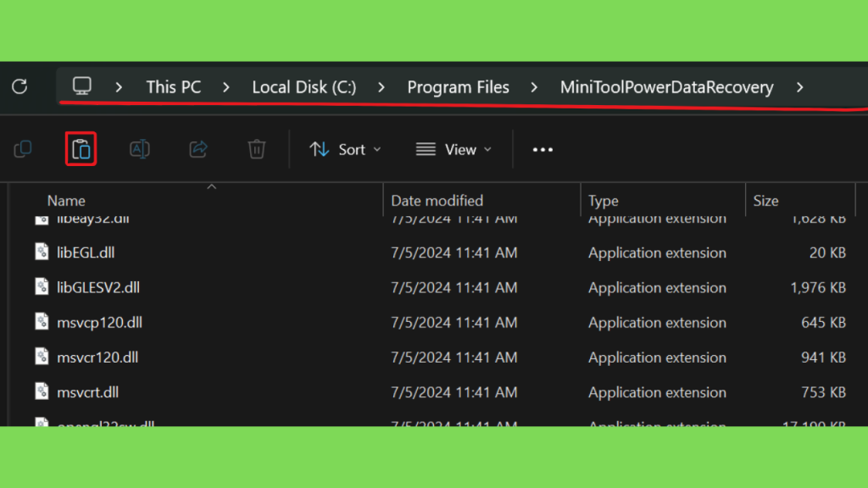
Task: Expand chevron after Program Files
Action: coord(534,87)
